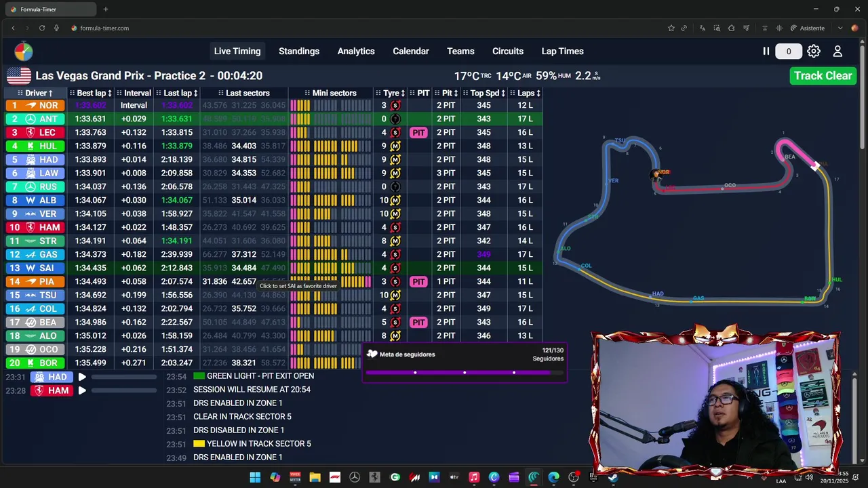Click the purple top speed 349 in GAS row
The image size is (868, 488).
coord(484,255)
